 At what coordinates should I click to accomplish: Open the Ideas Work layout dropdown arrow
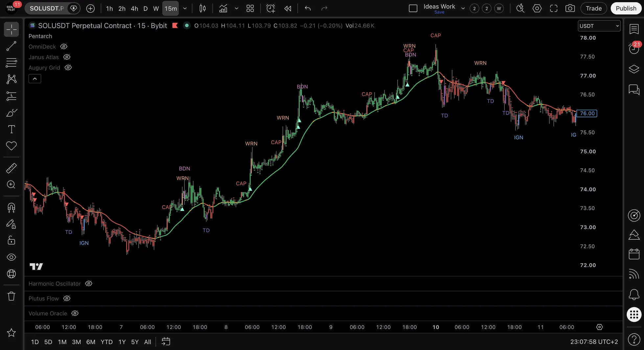[463, 9]
